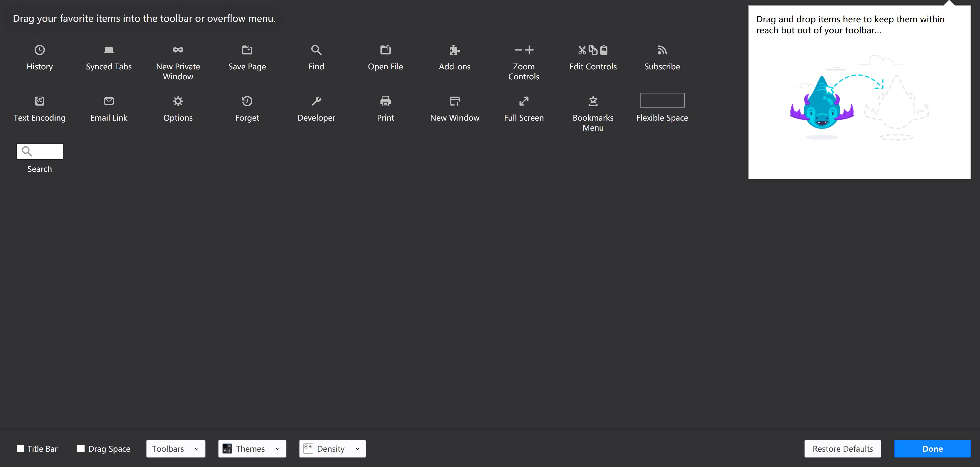Click the Text Encoding icon

pos(39,101)
